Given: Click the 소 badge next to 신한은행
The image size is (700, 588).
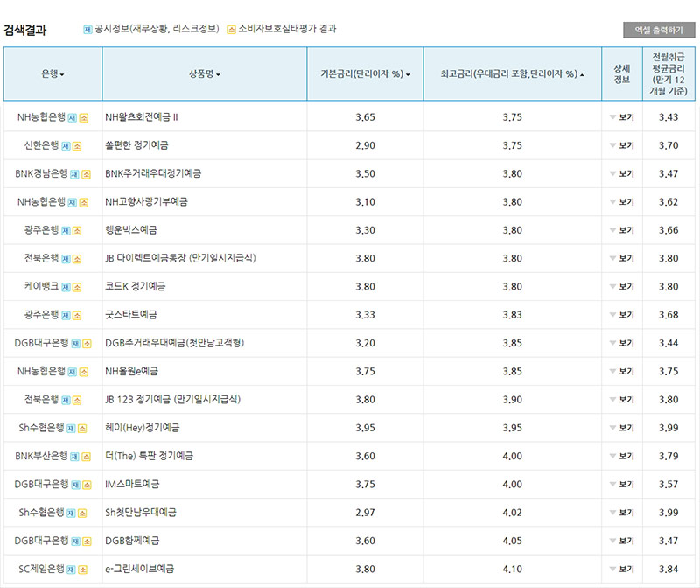Looking at the screenshot, I should pyautogui.click(x=78, y=143).
